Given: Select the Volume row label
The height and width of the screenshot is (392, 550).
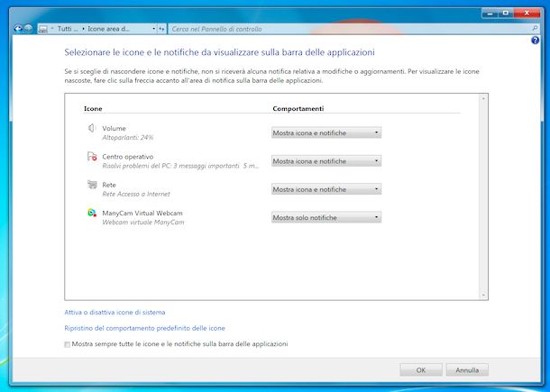Looking at the screenshot, I should (x=114, y=128).
